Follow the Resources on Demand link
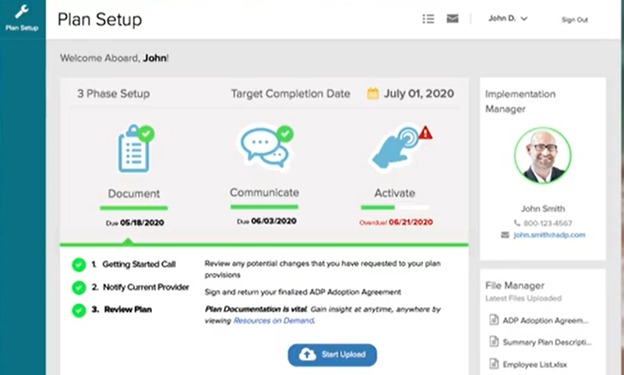Image resolution: width=624 pixels, height=375 pixels. [274, 320]
